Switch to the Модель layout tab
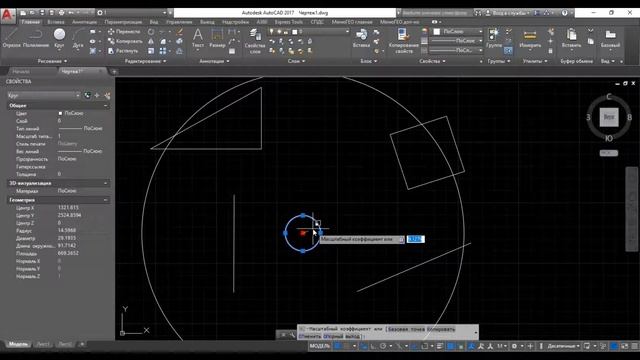The width and height of the screenshot is (640, 360). [18, 344]
